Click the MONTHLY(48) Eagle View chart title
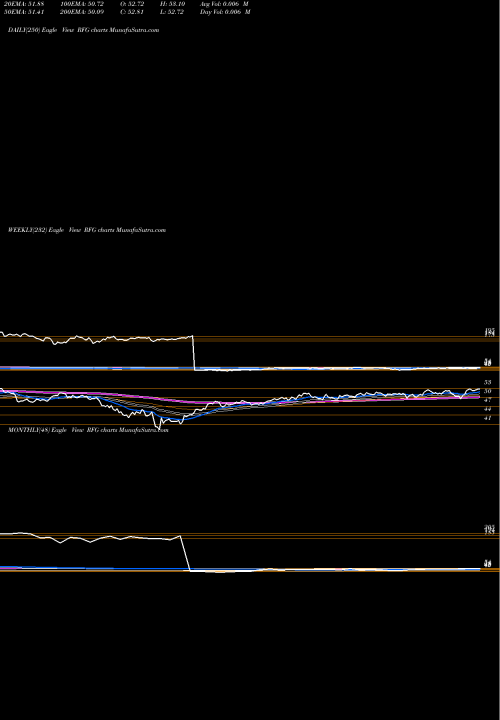The height and width of the screenshot is (720, 500). [88, 430]
